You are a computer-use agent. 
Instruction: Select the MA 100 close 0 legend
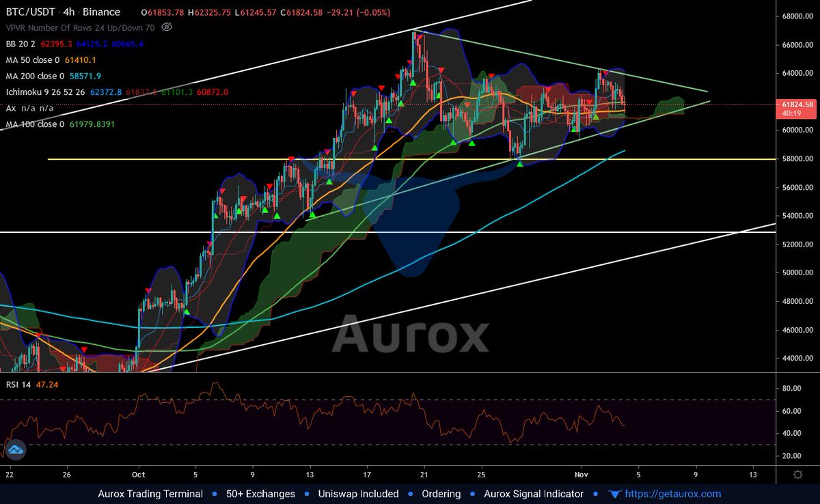35,124
